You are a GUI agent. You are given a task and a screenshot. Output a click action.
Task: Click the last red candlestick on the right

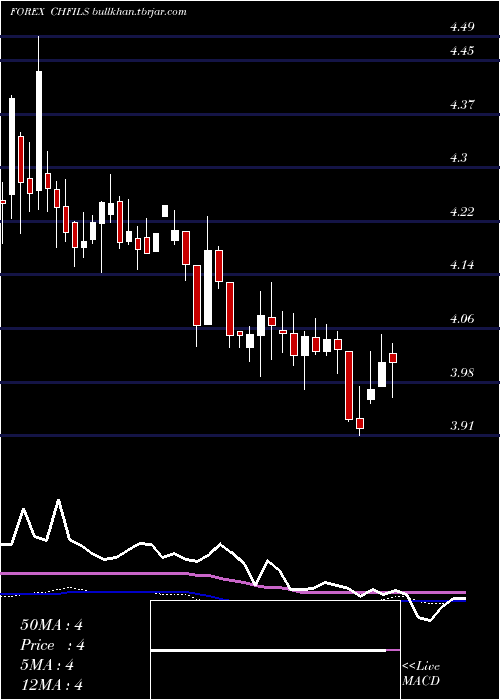tap(393, 358)
